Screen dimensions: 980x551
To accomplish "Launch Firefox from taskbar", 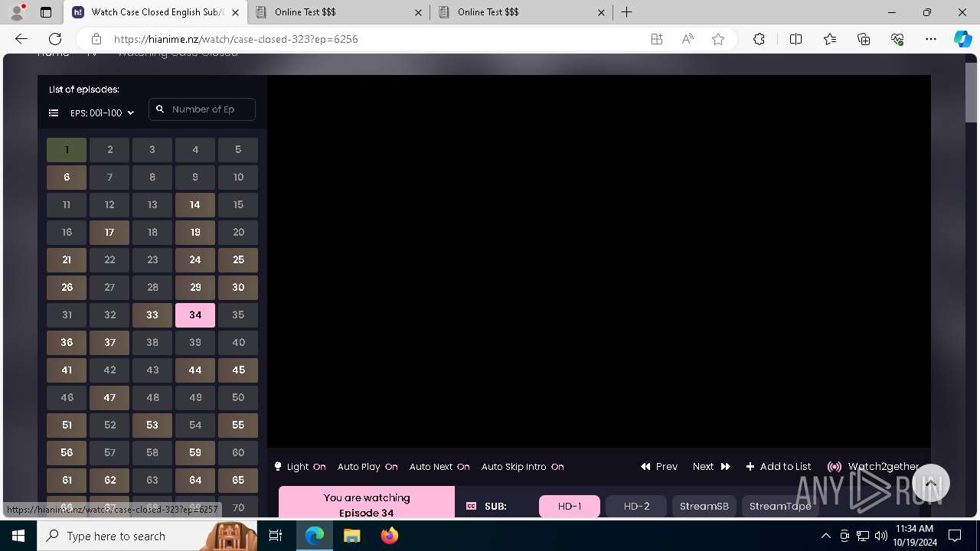I will click(390, 536).
